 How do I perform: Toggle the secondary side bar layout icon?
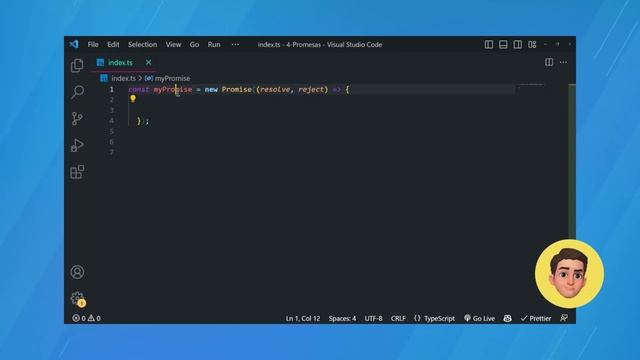click(518, 44)
